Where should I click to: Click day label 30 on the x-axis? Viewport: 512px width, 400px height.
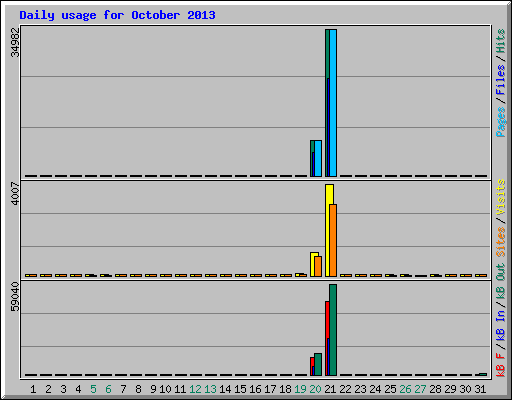pos(465,389)
